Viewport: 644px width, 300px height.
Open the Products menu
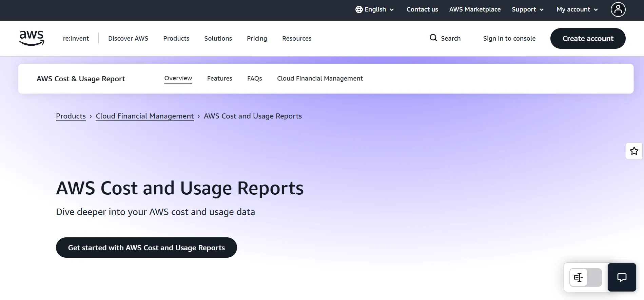pos(176,39)
